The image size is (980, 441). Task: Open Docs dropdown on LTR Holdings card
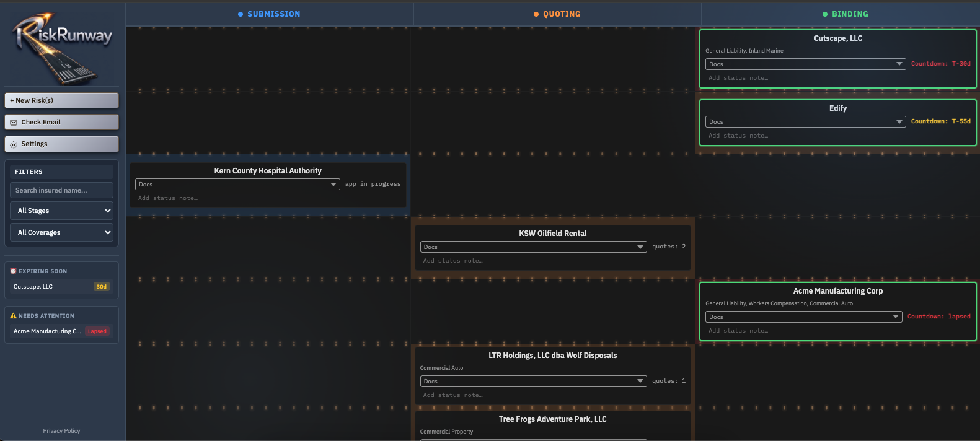(533, 382)
